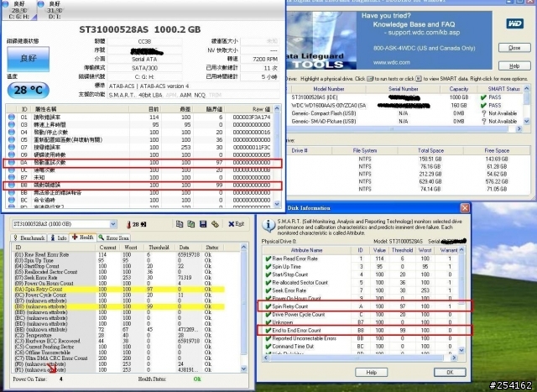Click the scroll-down arrow in HD Tune health list

coord(243,369)
